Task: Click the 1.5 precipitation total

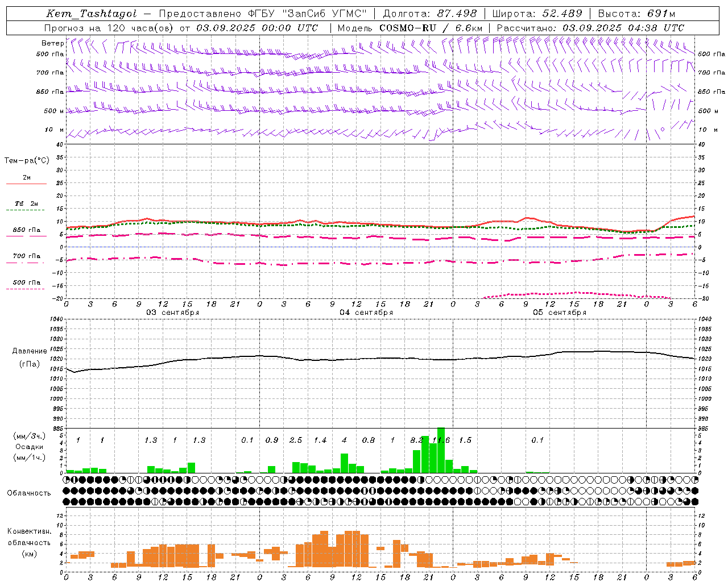Action: tap(465, 440)
